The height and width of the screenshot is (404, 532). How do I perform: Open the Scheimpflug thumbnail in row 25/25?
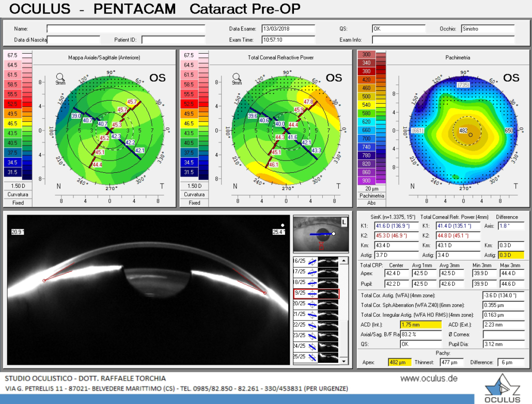pyautogui.click(x=328, y=357)
